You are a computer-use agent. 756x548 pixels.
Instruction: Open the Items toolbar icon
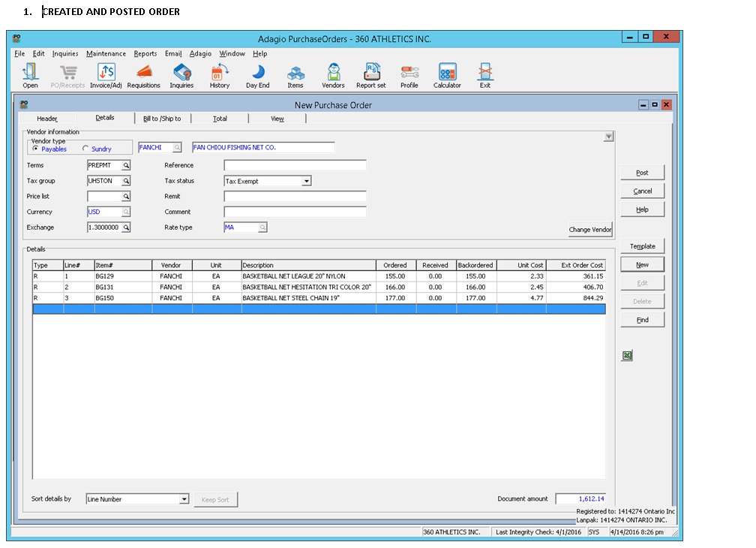295,75
